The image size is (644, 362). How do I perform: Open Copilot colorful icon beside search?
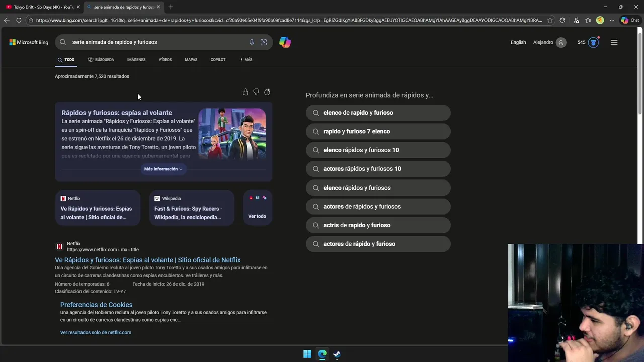coord(285,42)
